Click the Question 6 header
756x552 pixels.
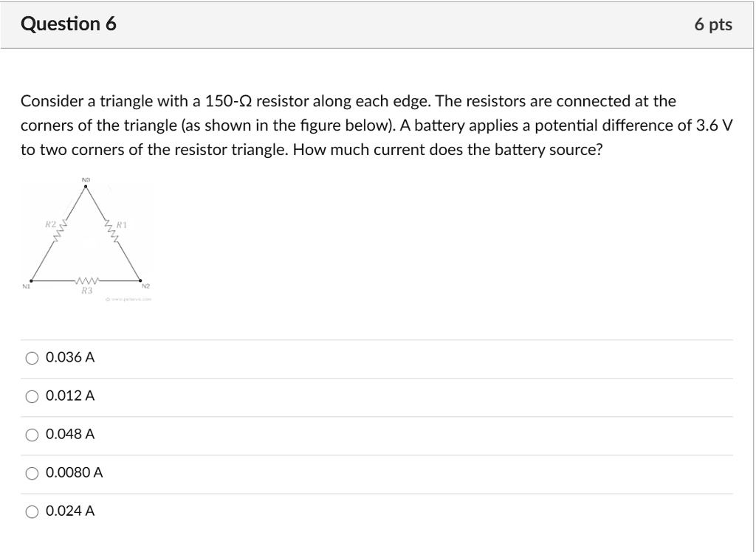pos(68,23)
